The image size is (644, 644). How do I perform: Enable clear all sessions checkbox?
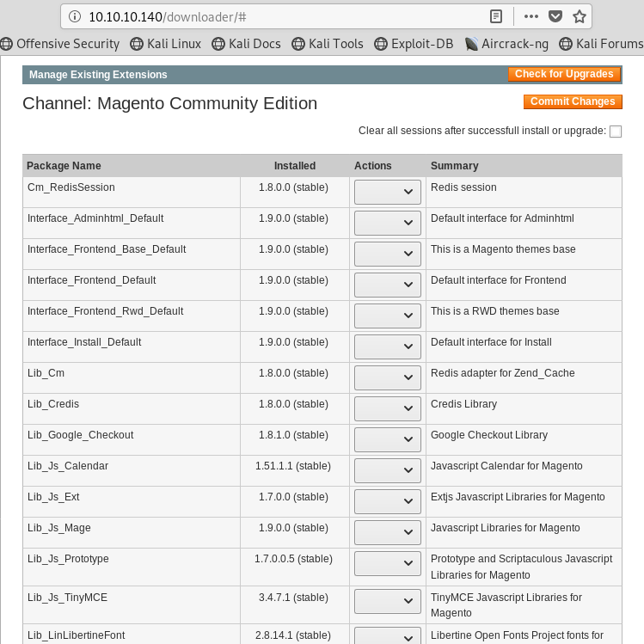pyautogui.click(x=616, y=132)
